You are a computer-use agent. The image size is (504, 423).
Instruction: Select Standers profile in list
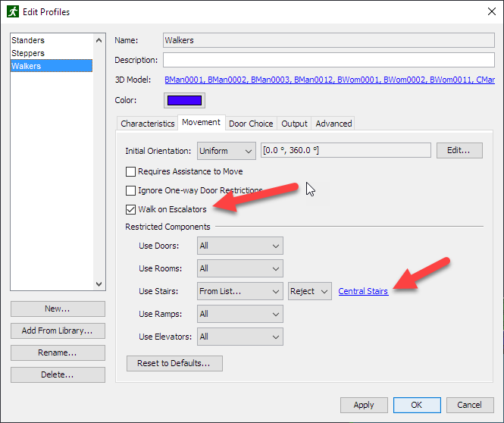[x=29, y=40]
